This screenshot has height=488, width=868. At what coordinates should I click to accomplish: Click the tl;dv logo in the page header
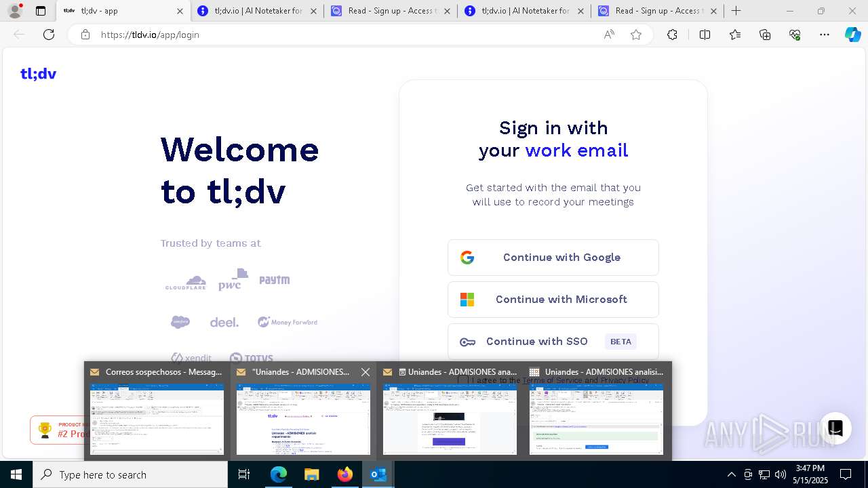38,74
